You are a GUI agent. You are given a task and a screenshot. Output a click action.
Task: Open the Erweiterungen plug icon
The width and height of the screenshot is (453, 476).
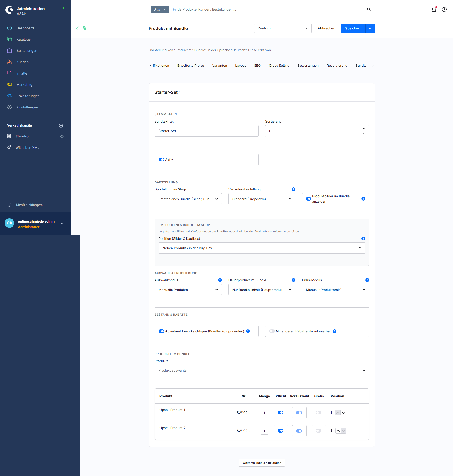(9, 96)
